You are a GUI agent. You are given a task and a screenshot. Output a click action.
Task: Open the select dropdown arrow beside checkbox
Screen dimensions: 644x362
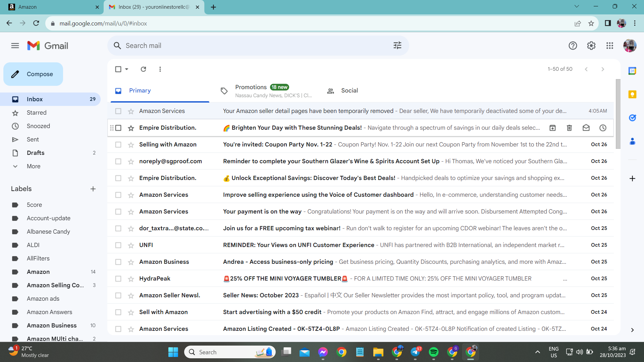pos(126,69)
